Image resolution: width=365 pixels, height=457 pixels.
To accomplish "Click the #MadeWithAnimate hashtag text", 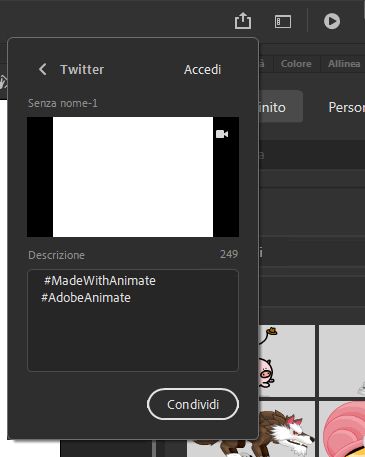I will [100, 281].
